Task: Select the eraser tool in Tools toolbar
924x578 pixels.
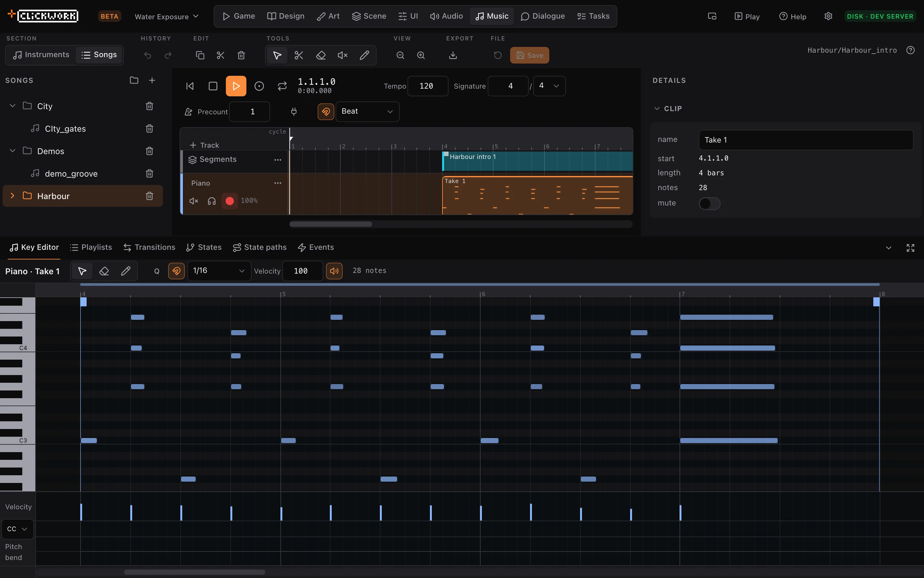Action: click(x=321, y=56)
